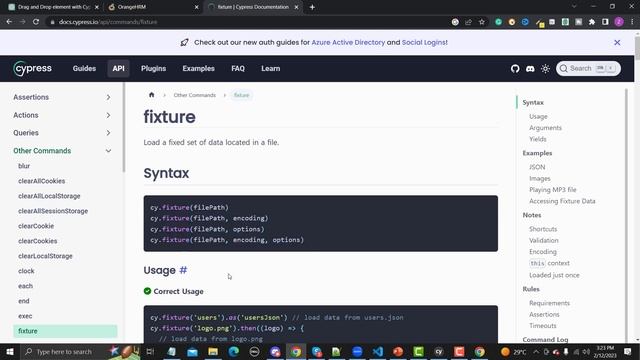Open Task View in the taskbar

click(150, 351)
